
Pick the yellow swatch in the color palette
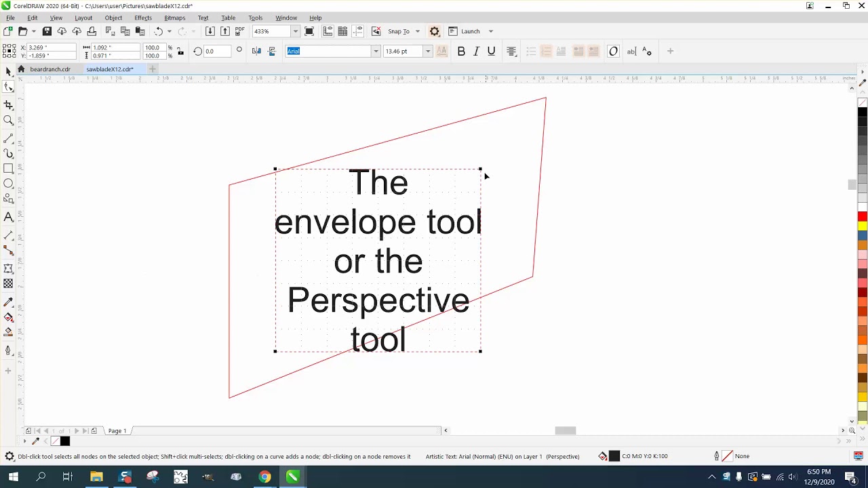(x=863, y=226)
